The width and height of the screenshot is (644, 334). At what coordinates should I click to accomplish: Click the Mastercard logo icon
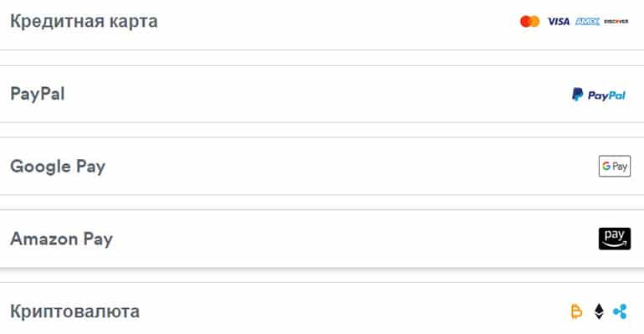529,22
